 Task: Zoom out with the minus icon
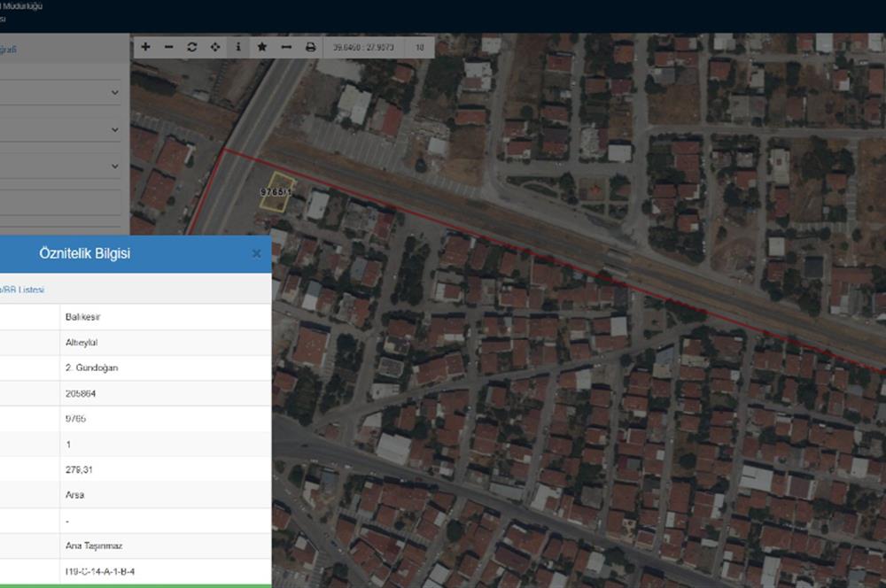click(x=169, y=47)
